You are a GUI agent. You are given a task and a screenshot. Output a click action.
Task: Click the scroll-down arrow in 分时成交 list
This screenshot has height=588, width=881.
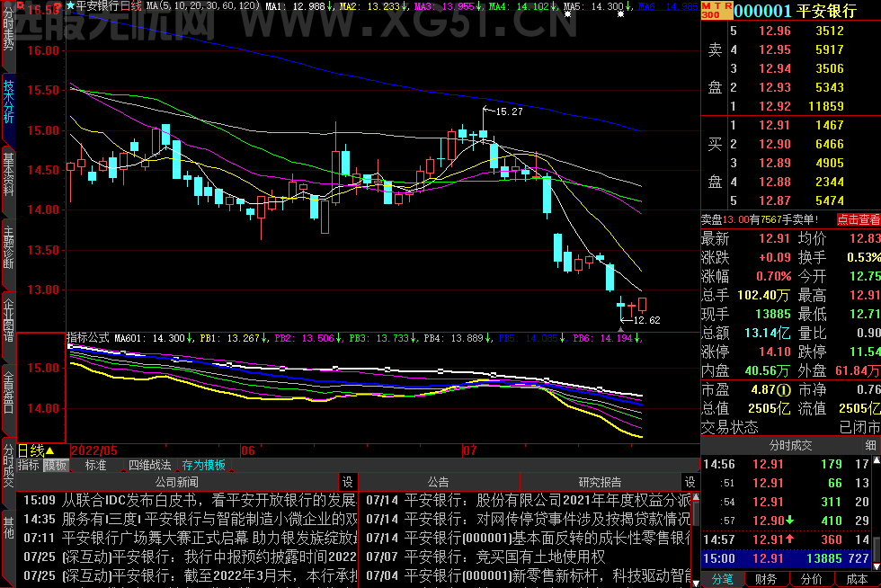tap(876, 566)
